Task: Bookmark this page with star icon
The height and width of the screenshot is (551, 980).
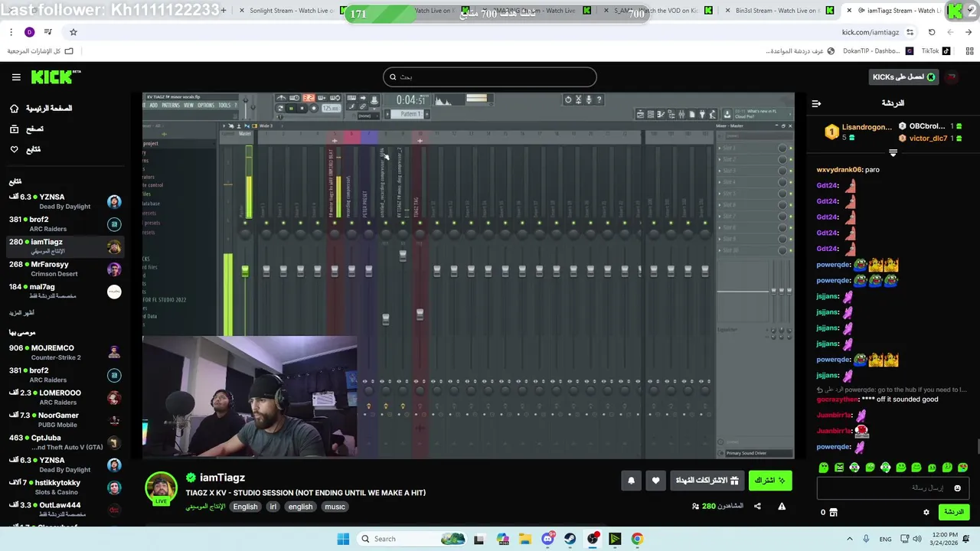Action: point(73,32)
